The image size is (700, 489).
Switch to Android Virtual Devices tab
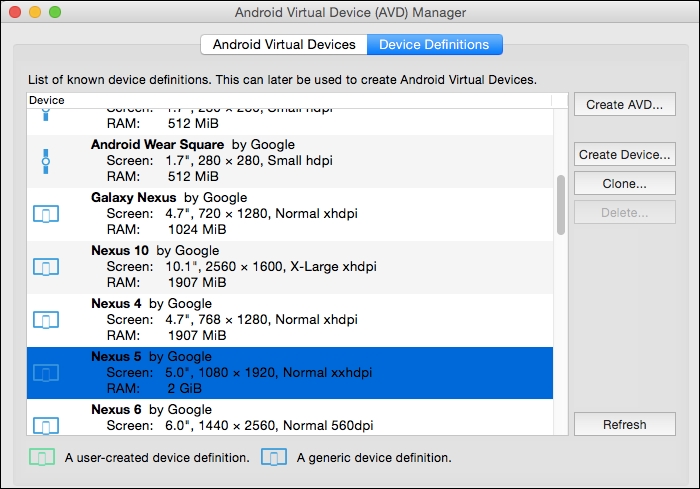click(284, 45)
